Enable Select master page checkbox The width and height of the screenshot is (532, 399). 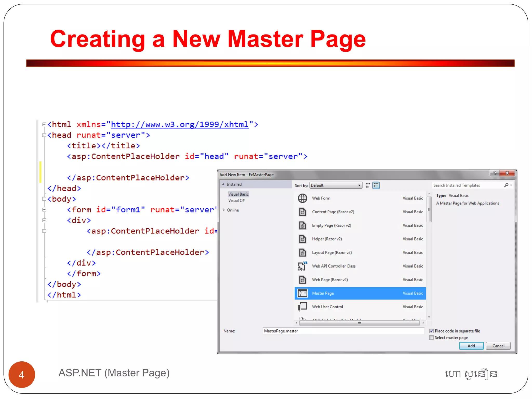[x=431, y=338]
